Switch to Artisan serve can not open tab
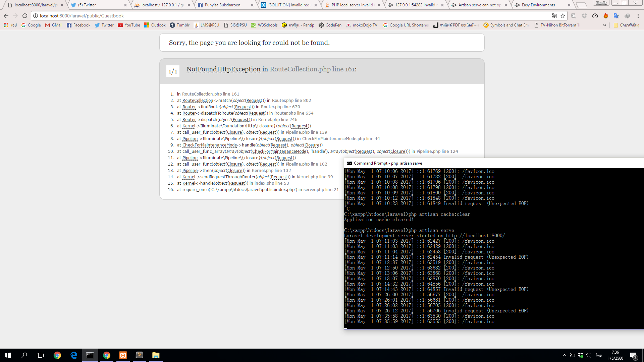644x362 pixels. point(479,5)
